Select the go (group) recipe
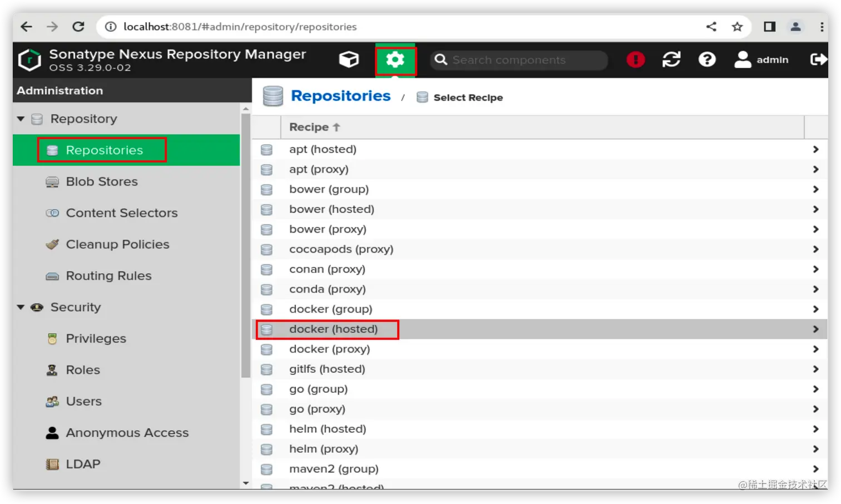 coord(540,389)
